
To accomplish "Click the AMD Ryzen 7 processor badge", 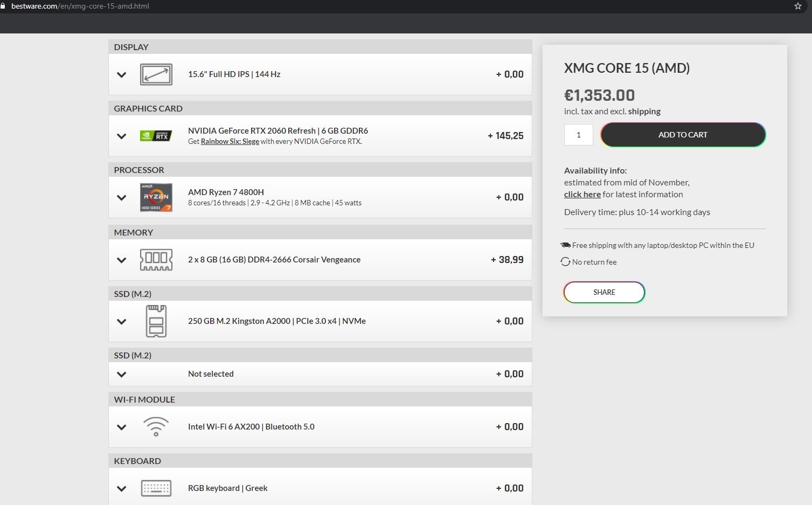I will pyautogui.click(x=156, y=197).
